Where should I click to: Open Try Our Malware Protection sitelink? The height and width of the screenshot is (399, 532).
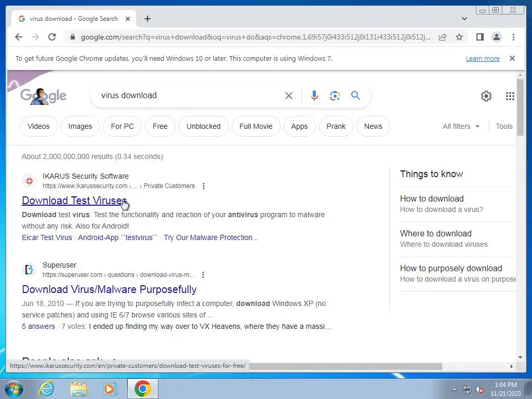[x=211, y=237]
